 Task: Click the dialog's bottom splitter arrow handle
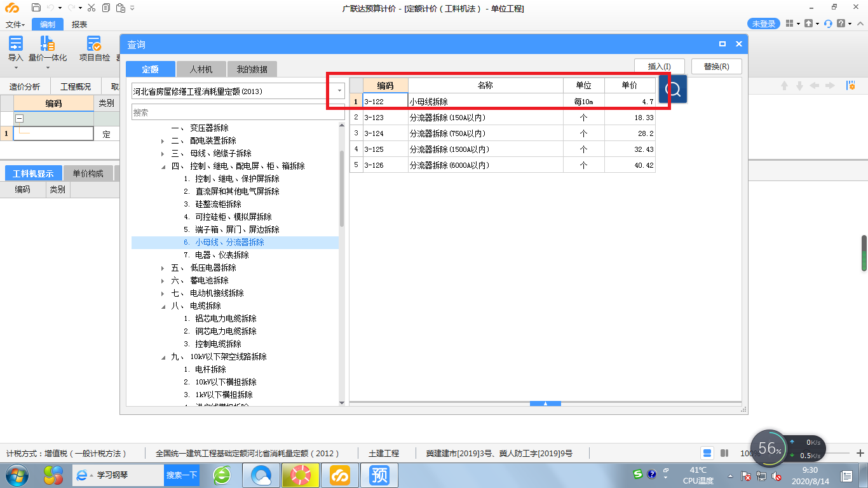tap(545, 403)
